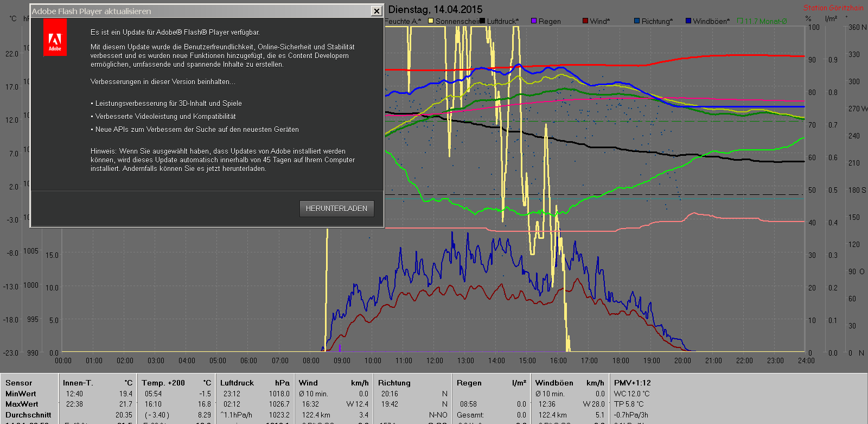Click the Temp. +200 column header

point(164,383)
